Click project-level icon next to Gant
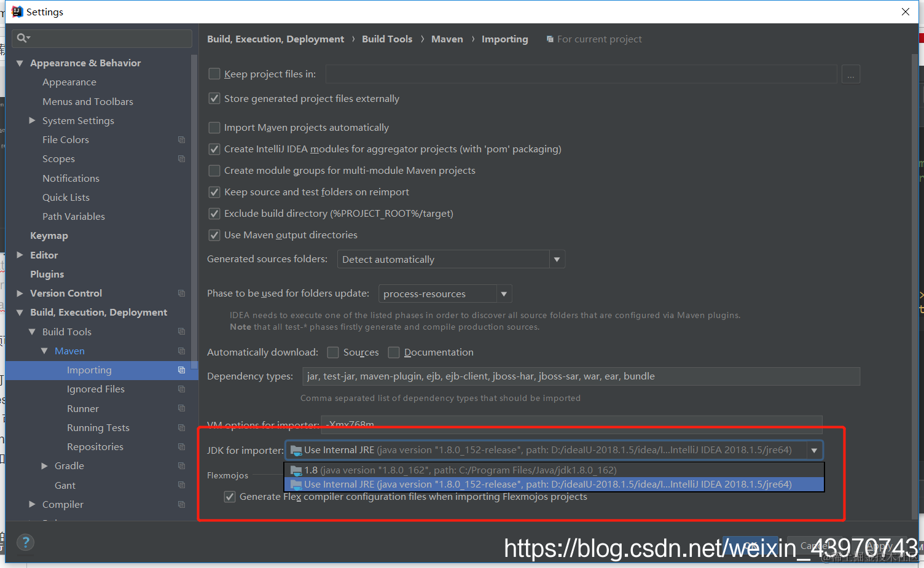Screen dimensions: 924x568 181,485
